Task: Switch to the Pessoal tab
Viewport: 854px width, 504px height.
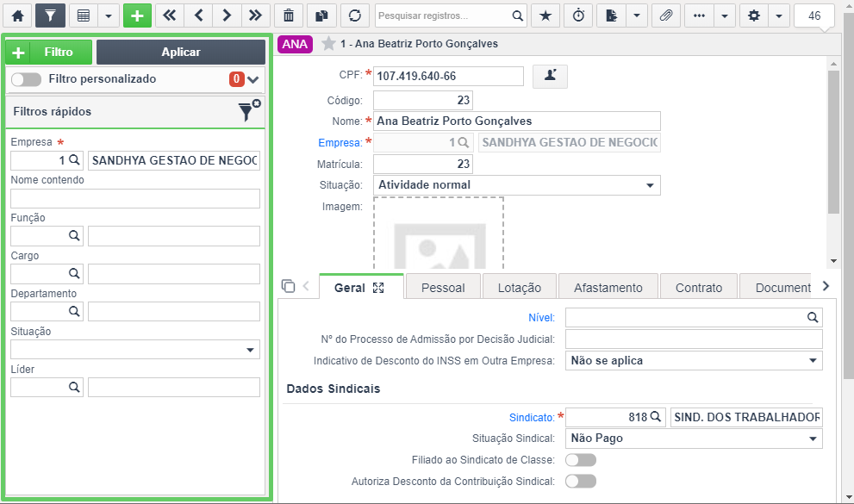Action: tap(443, 288)
